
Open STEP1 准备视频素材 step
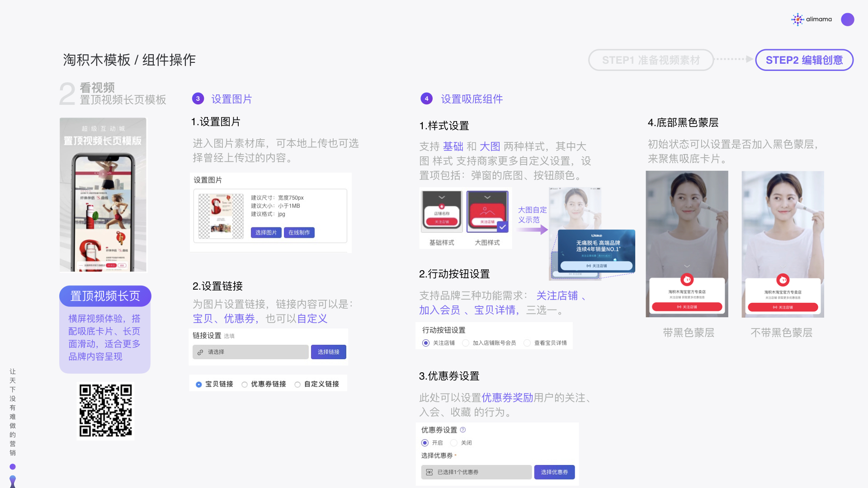tap(651, 60)
